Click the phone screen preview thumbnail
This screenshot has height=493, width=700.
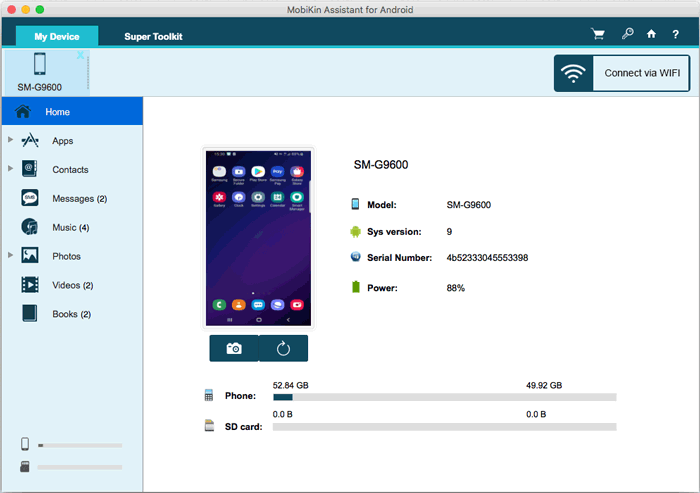258,239
